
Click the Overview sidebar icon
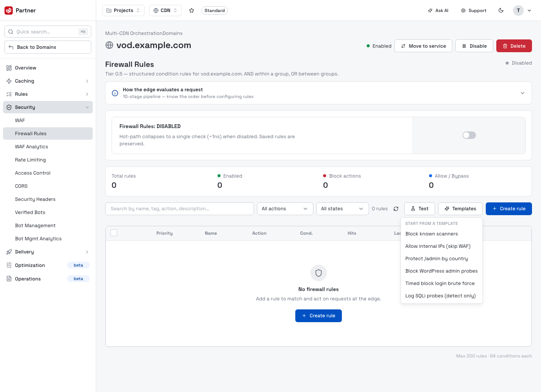pos(9,68)
